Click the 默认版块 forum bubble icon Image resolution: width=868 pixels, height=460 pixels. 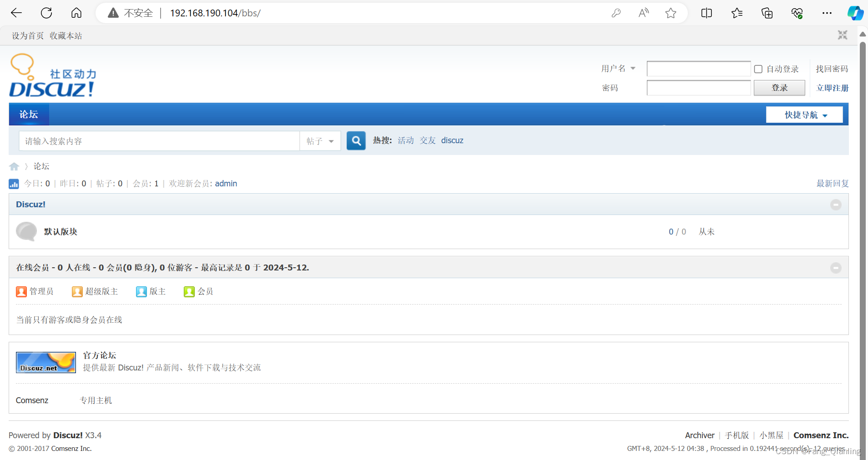(x=26, y=231)
